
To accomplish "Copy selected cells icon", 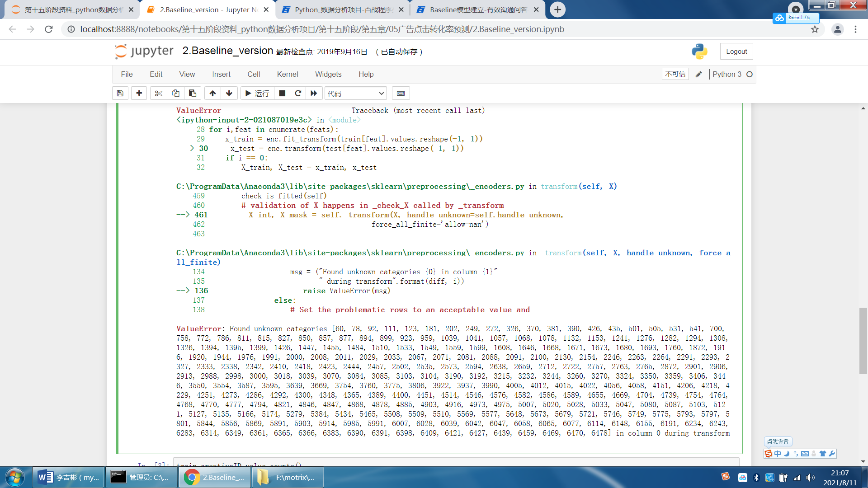I will point(175,94).
